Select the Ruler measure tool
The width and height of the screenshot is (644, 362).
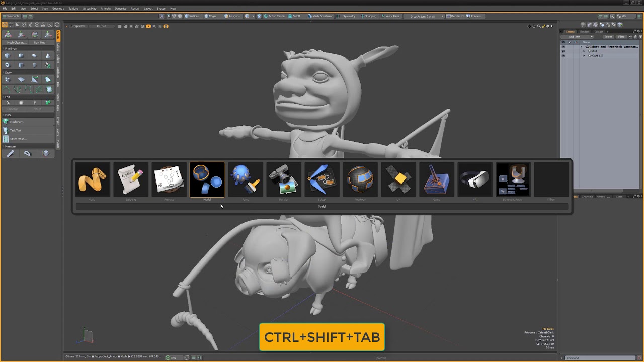[x=10, y=154]
